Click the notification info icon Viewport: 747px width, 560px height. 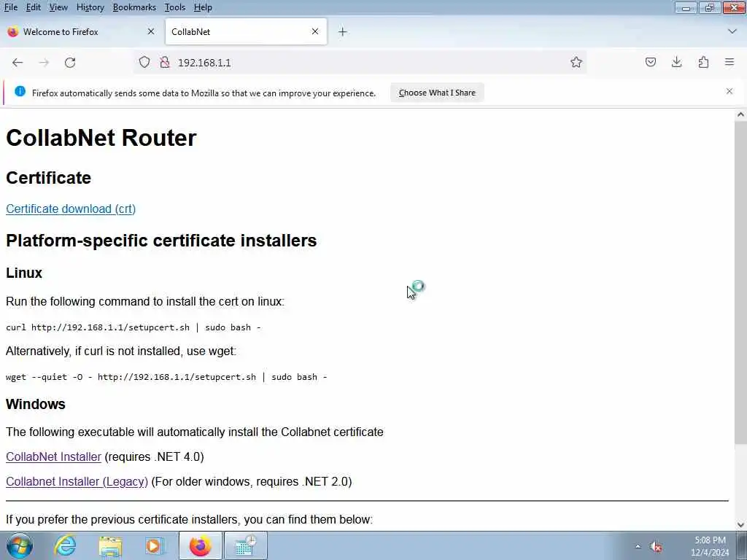click(20, 91)
